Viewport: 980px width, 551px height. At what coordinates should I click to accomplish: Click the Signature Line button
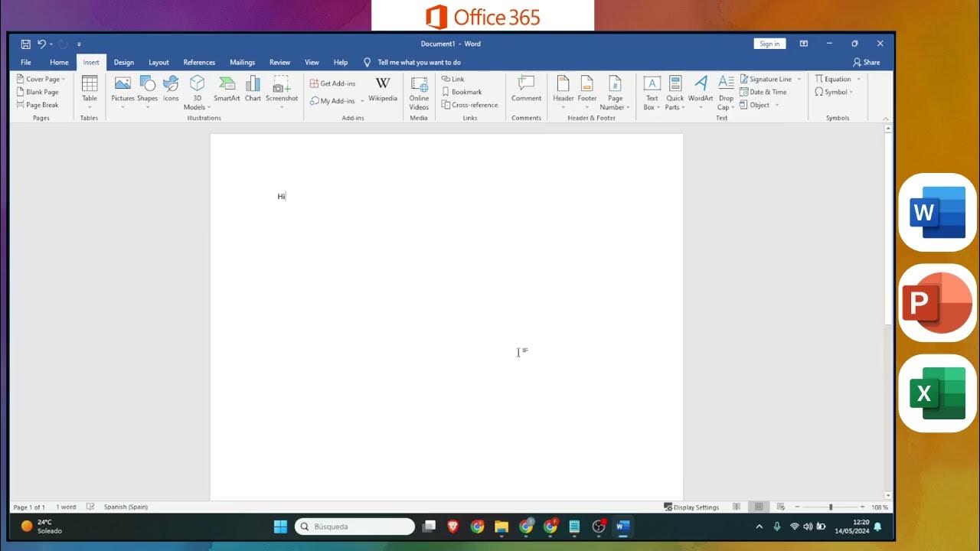[766, 79]
